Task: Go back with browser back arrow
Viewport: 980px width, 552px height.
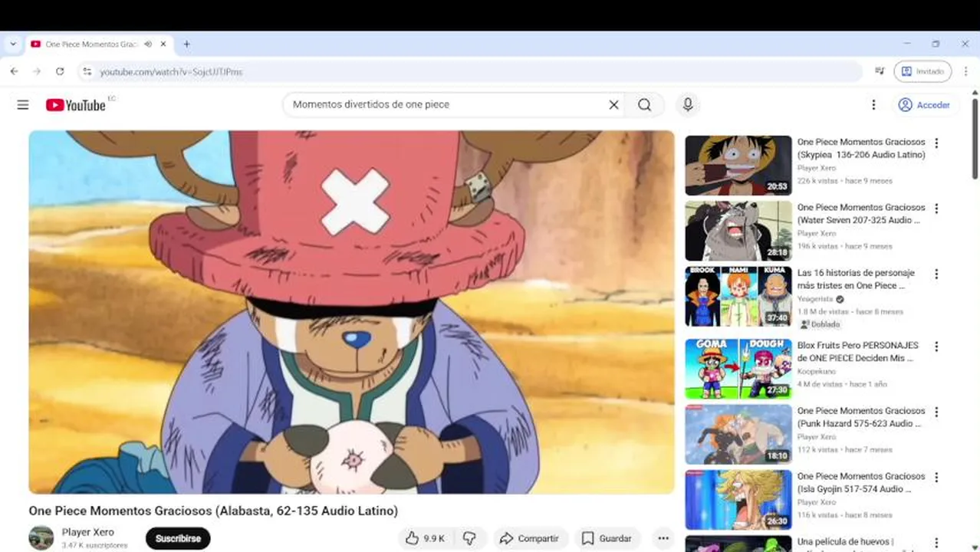Action: click(x=14, y=71)
